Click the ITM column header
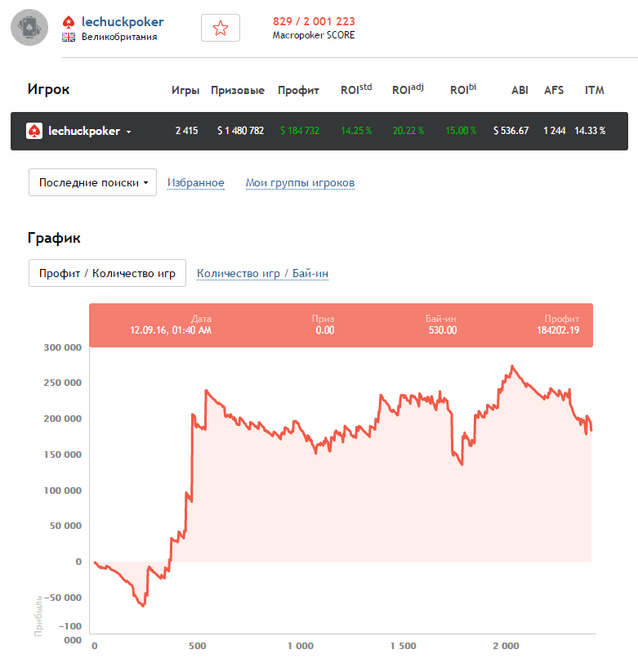This screenshot has width=638, height=663. [594, 90]
